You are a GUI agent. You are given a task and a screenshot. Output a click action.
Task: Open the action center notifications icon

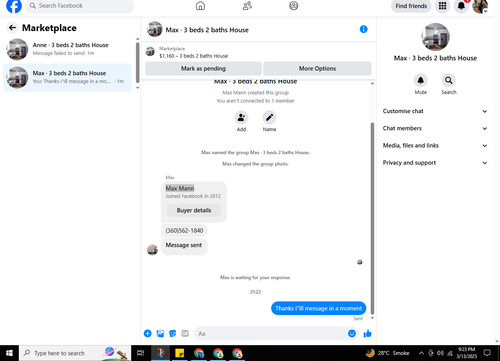coord(487,353)
